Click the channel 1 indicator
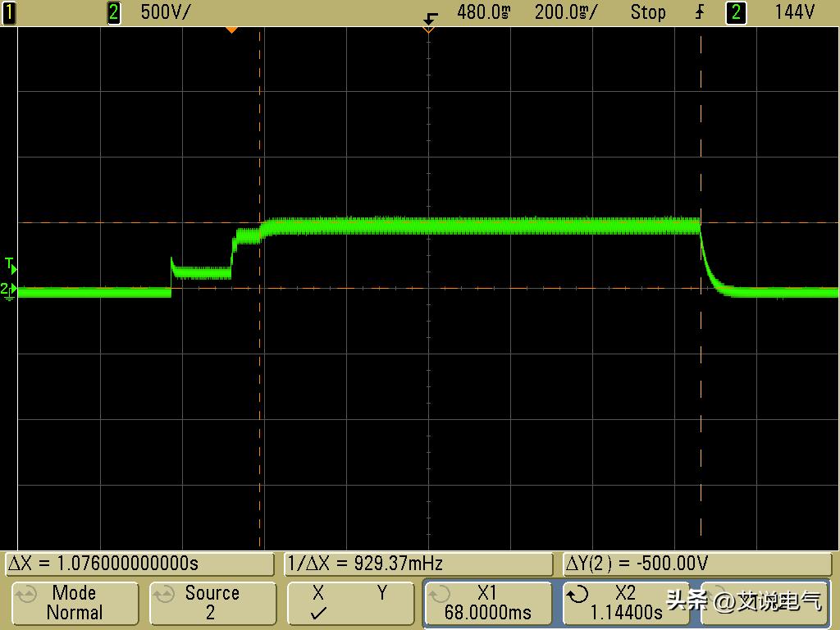The image size is (840, 630). [8, 12]
